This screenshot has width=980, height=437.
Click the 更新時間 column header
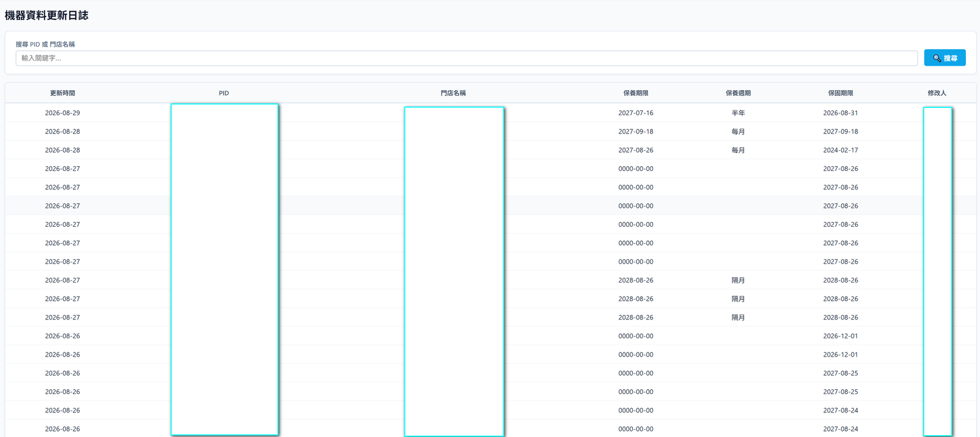pos(62,93)
